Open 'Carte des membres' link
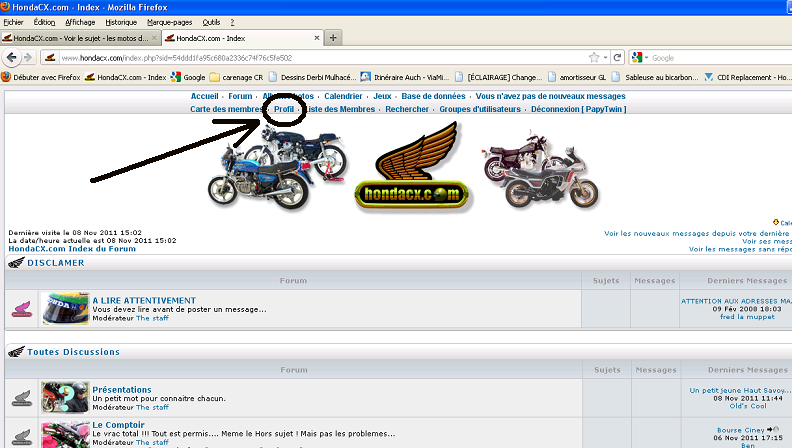The image size is (792, 448). [x=227, y=109]
